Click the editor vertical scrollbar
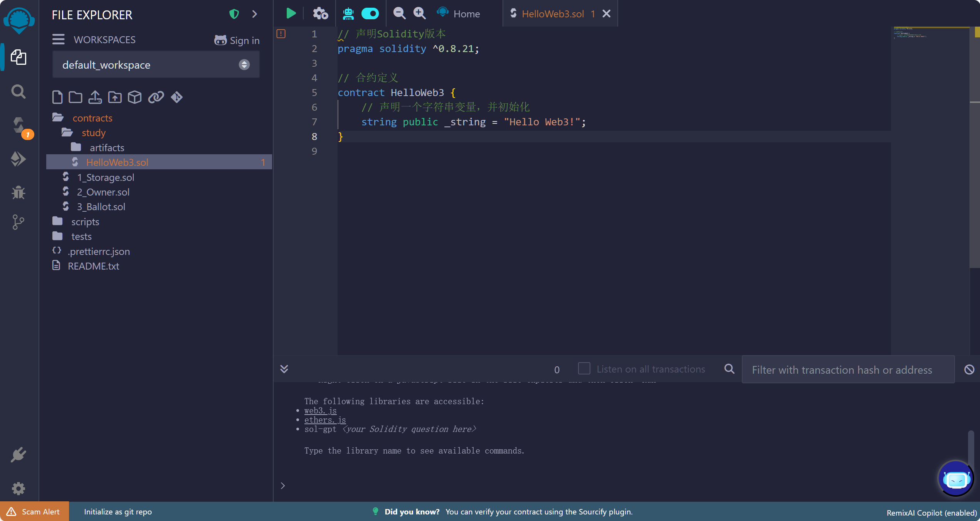This screenshot has height=521, width=980. pyautogui.click(x=974, y=154)
